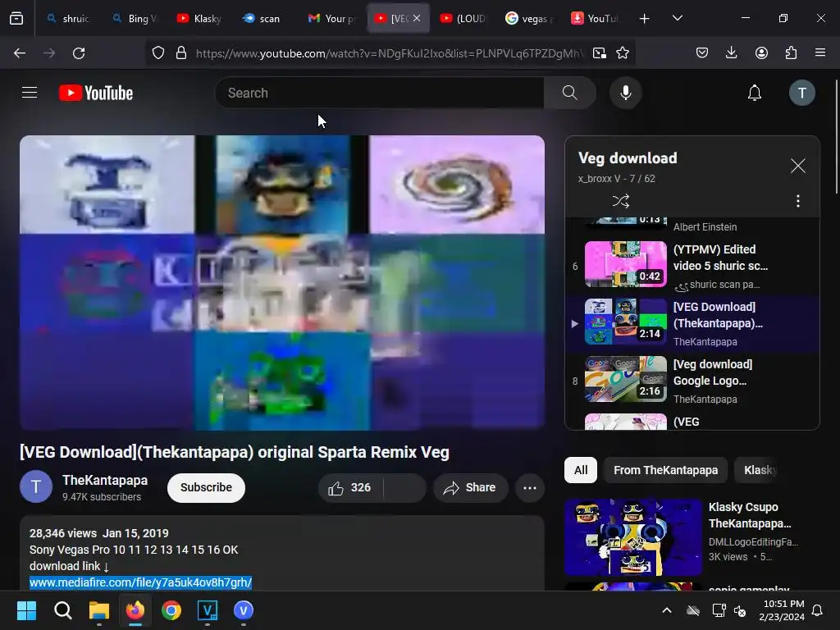Open the Firefox View tab list icon
The image size is (840, 630).
16,18
